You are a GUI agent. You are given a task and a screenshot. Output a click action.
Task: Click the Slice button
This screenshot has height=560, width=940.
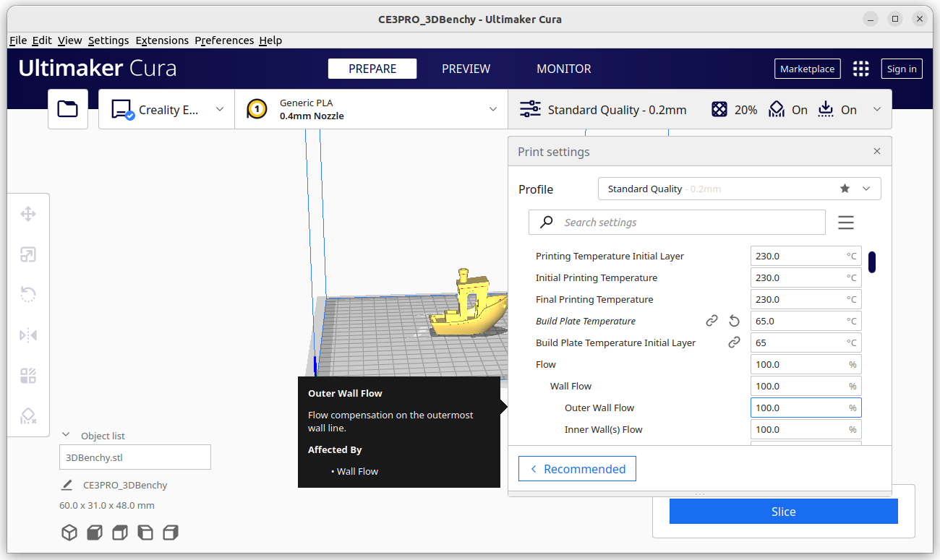click(783, 511)
